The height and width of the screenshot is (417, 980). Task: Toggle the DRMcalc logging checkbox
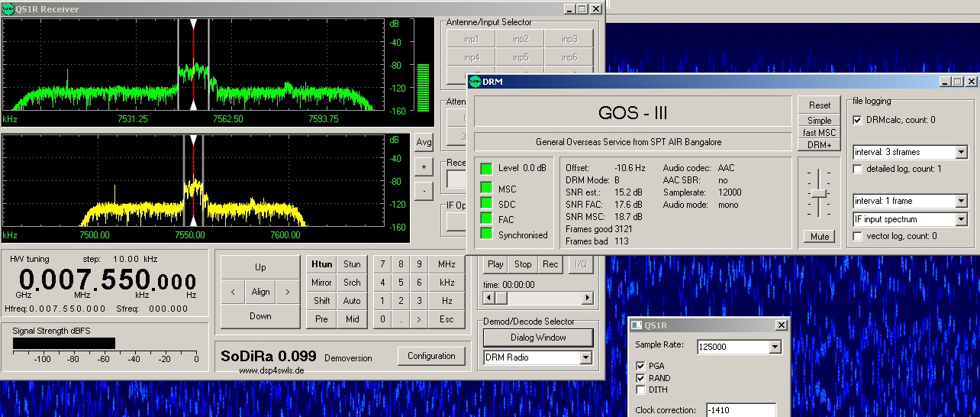coord(858,120)
